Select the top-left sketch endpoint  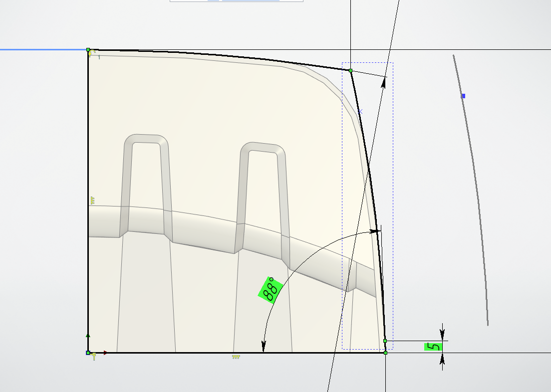[x=88, y=50]
